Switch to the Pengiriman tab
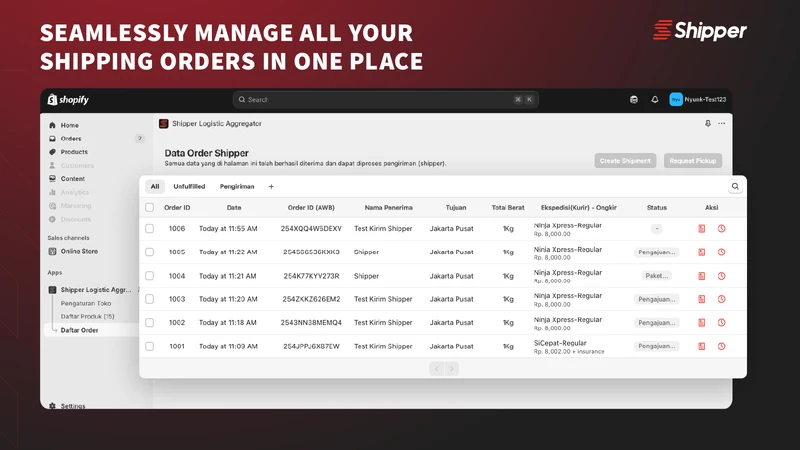This screenshot has width=800, height=450. click(x=237, y=187)
